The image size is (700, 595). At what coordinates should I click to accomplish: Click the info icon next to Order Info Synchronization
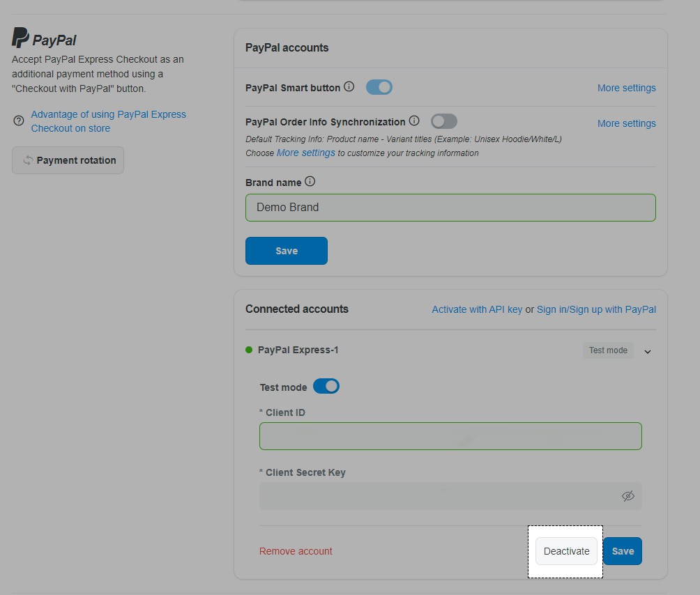414,120
